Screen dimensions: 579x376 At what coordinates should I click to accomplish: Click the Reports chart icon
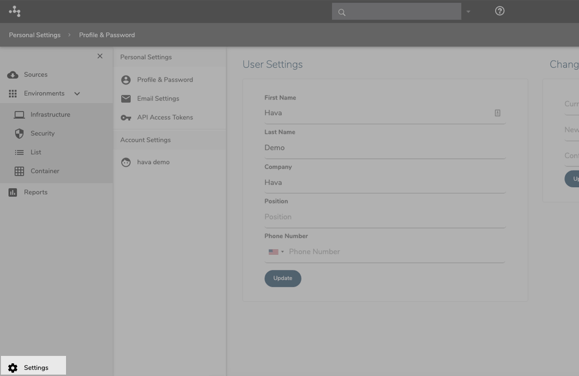coord(13,192)
